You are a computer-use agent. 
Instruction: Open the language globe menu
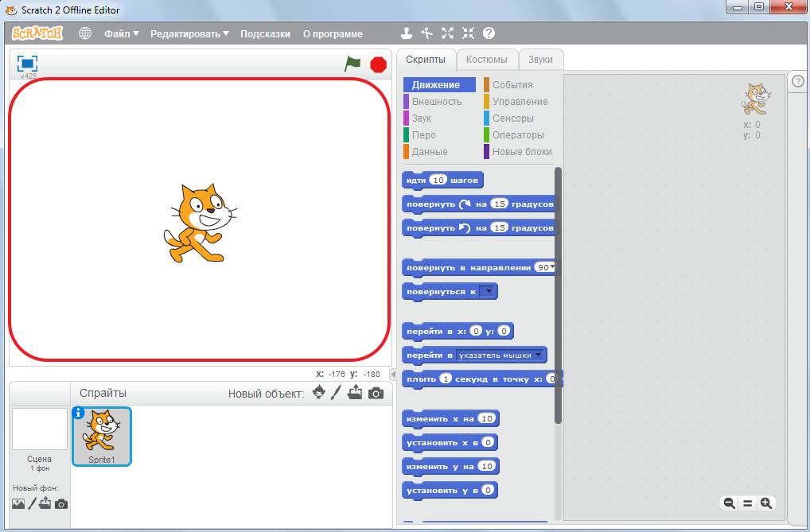85,33
